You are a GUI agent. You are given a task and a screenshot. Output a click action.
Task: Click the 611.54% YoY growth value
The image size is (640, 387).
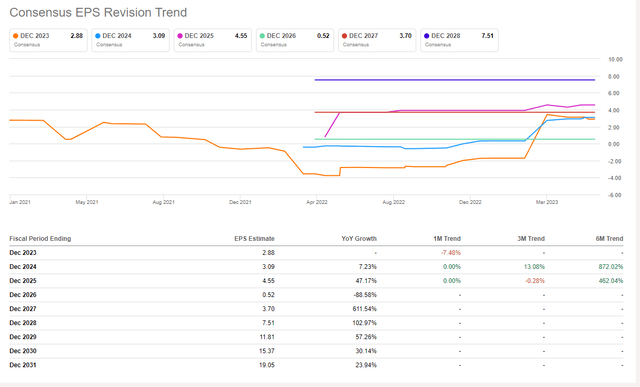(364, 309)
